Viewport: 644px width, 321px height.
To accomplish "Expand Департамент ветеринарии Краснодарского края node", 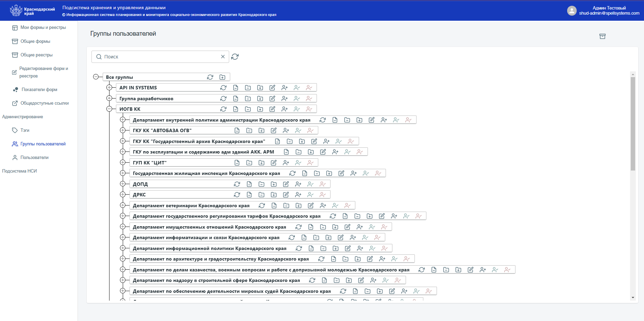I will 123,205.
